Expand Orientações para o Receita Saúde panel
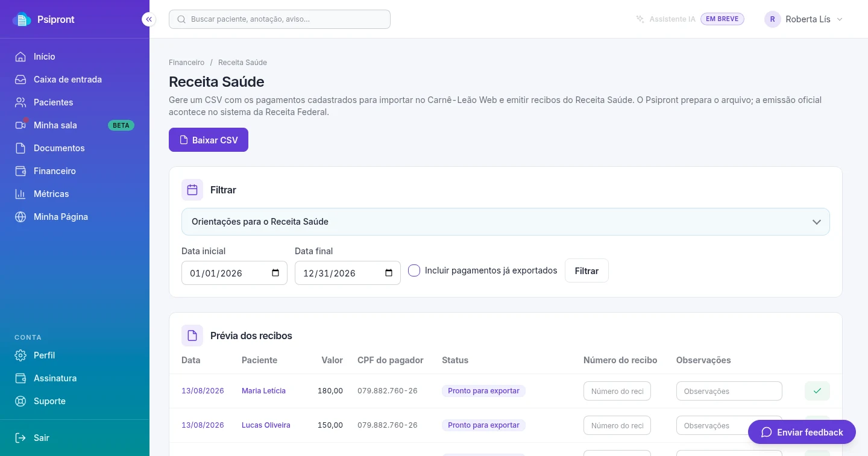This screenshot has height=456, width=868. point(506,222)
